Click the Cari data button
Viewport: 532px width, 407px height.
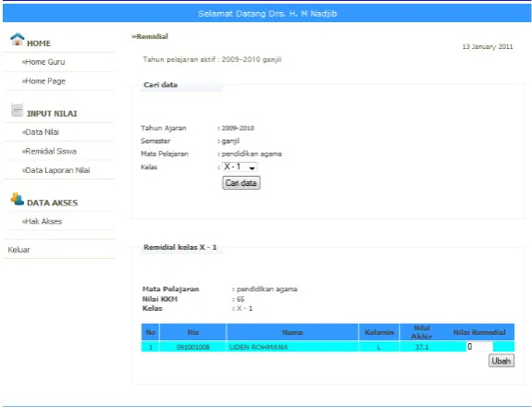pyautogui.click(x=241, y=183)
